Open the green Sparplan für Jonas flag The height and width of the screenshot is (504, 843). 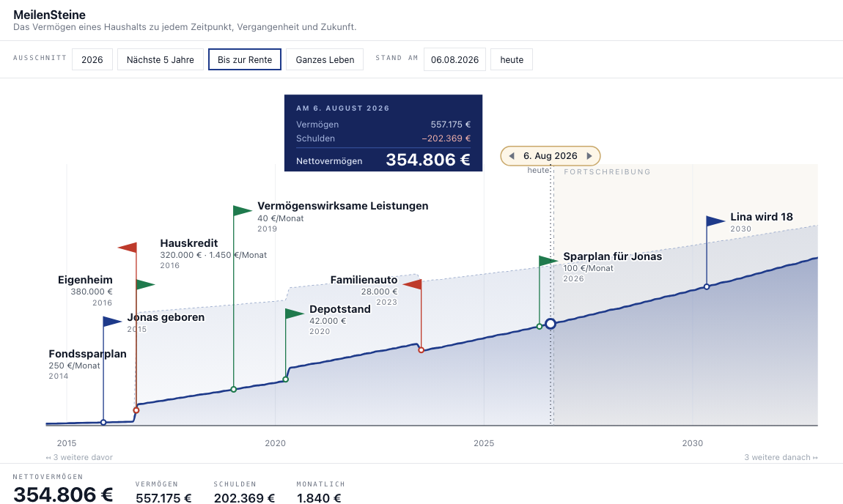pos(548,261)
